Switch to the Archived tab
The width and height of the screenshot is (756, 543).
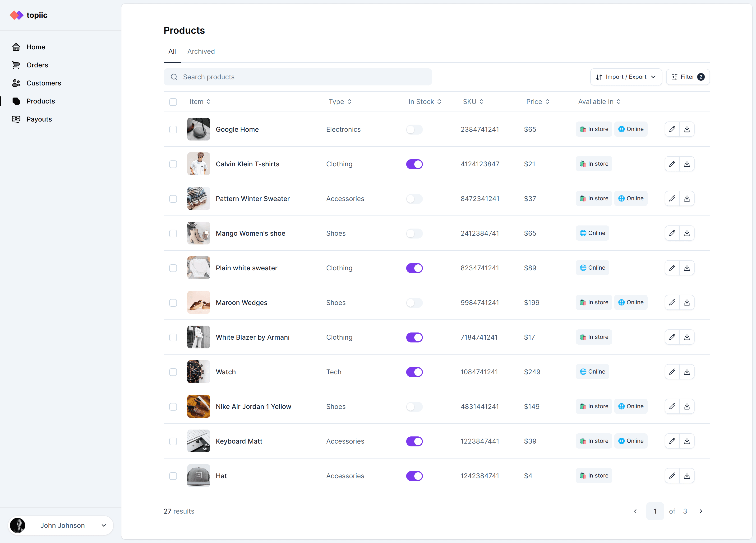click(201, 51)
